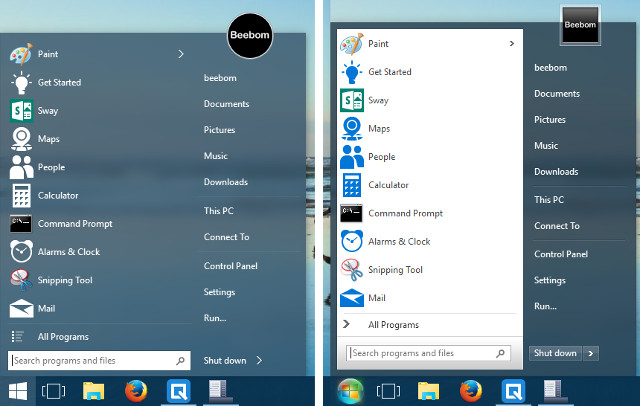Click round Beebom user picture in left menu
Image resolution: width=640 pixels, height=406 pixels.
250,35
